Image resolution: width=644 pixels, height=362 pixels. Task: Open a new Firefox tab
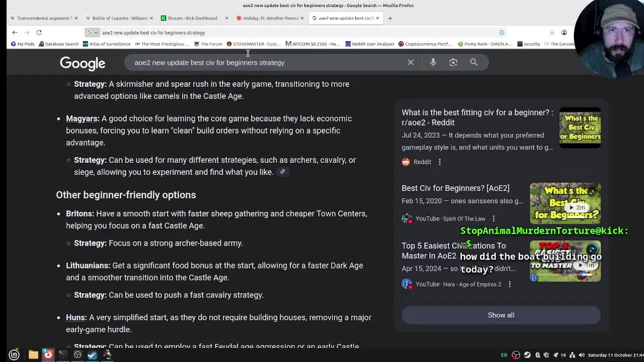pyautogui.click(x=390, y=18)
